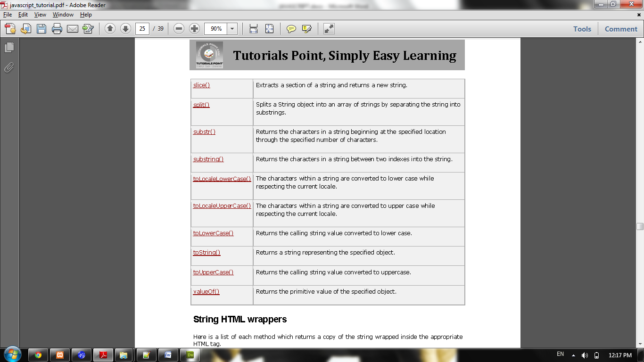Open the Windows Start menu

[12, 354]
